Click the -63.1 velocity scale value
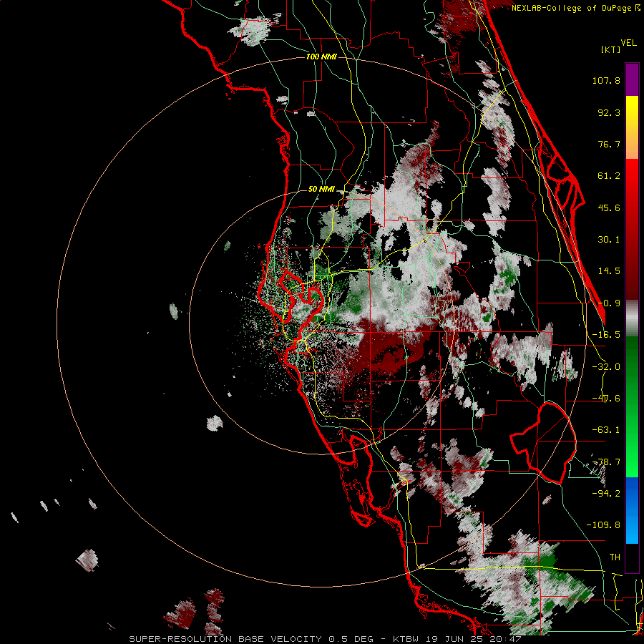 606,430
